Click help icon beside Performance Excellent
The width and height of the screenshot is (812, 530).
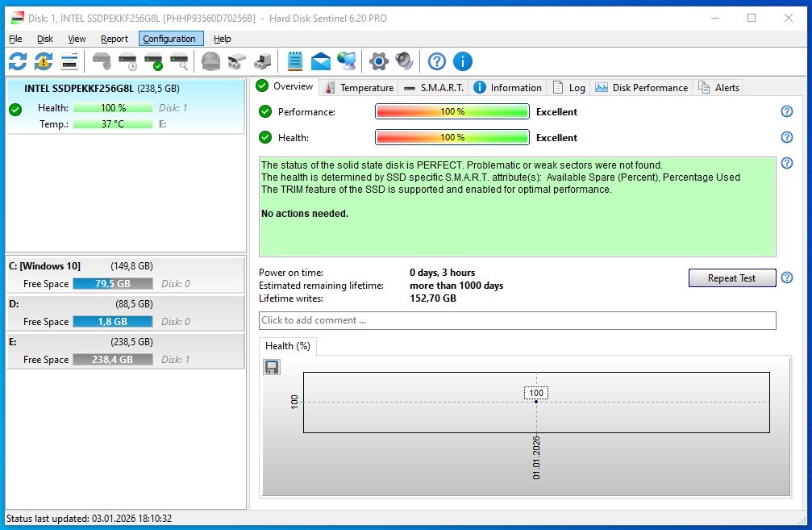[787, 111]
